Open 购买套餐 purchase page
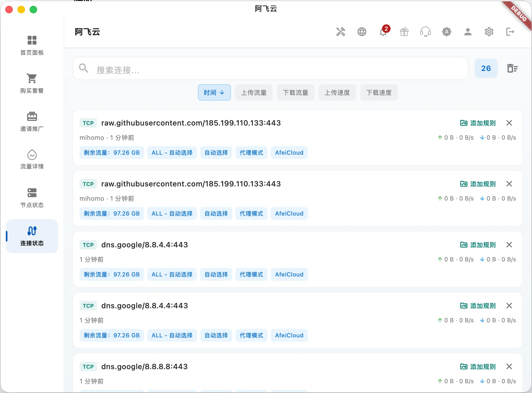The width and height of the screenshot is (532, 393). click(32, 83)
